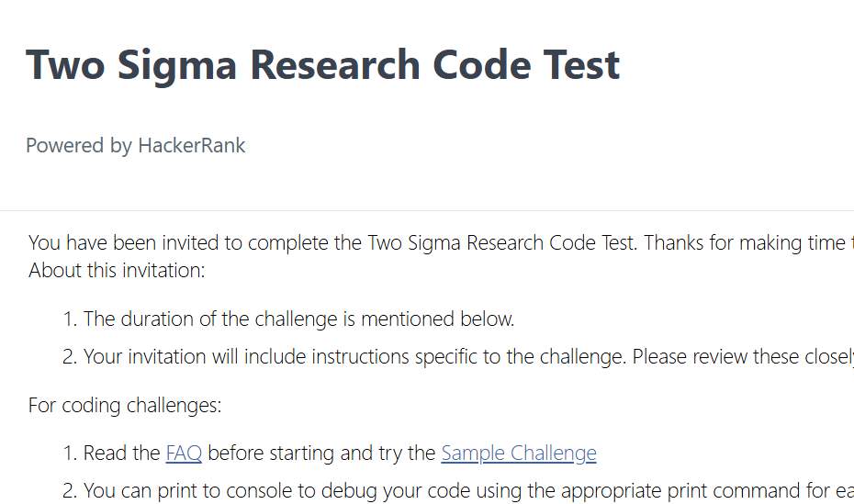Viewport: 854px width, 504px height.
Task: Click the Two Sigma Research Code Test heading
Action: coord(322,66)
